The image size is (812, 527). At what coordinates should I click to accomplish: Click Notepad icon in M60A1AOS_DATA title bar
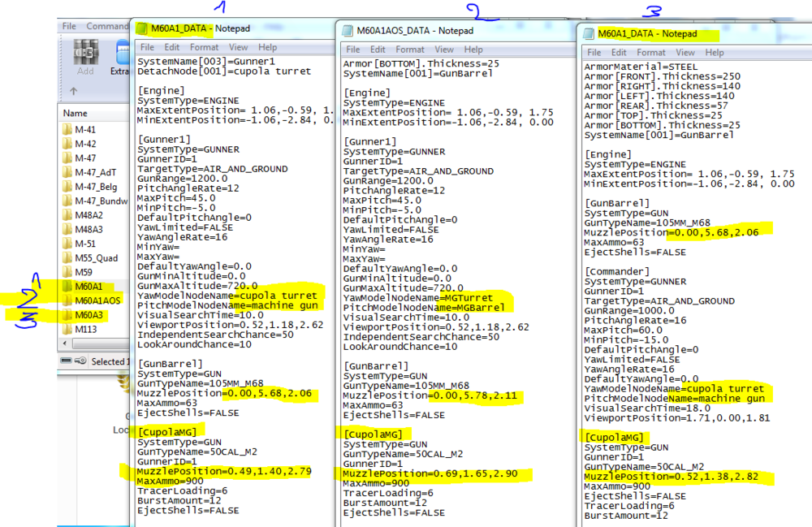pos(348,31)
